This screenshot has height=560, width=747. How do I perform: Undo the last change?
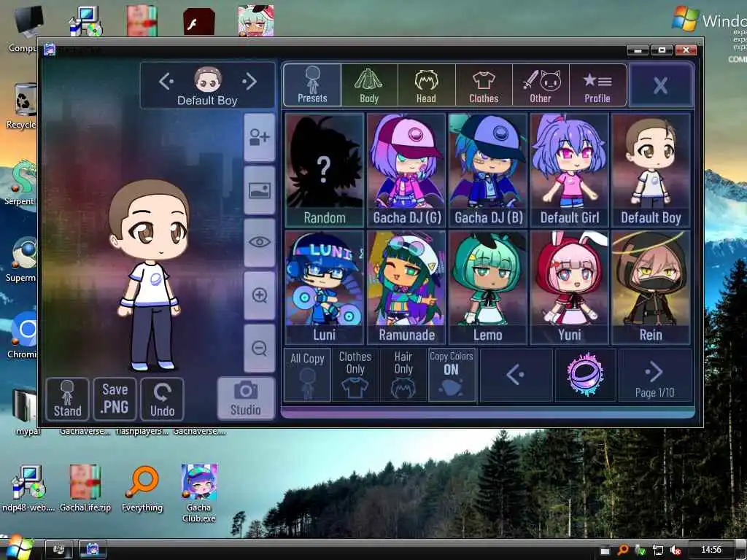click(162, 399)
